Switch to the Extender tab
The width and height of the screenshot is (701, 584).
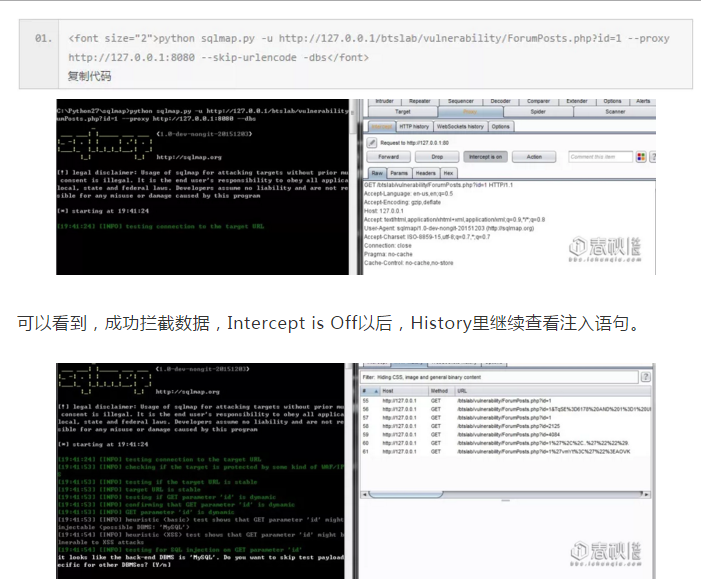pyautogui.click(x=577, y=101)
